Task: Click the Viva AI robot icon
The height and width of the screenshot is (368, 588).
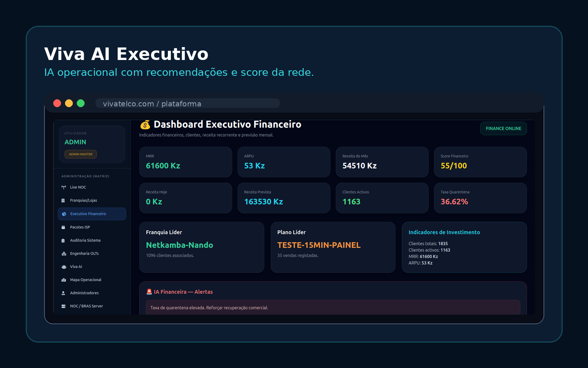Action: [64, 267]
